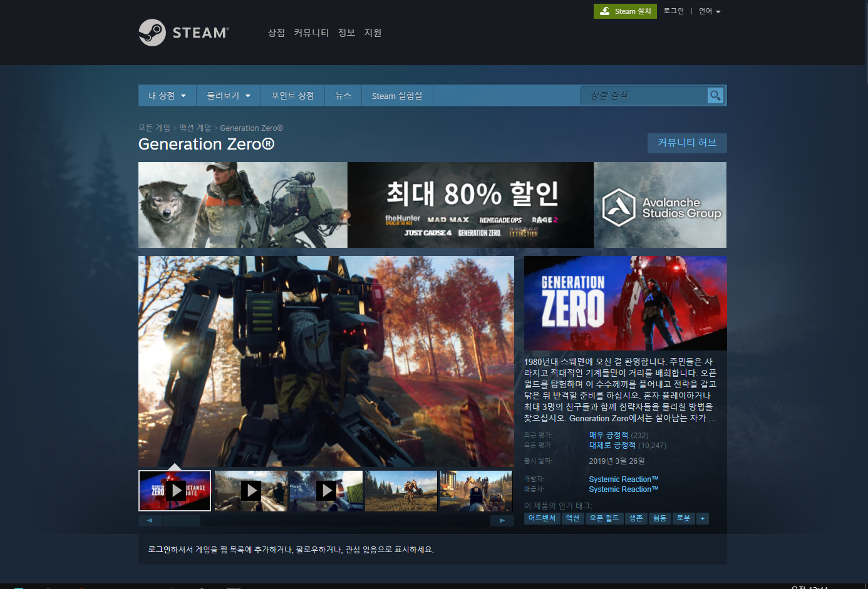Viewport: 868px width, 589px height.
Task: Select the 액션 tag
Action: pos(572,518)
